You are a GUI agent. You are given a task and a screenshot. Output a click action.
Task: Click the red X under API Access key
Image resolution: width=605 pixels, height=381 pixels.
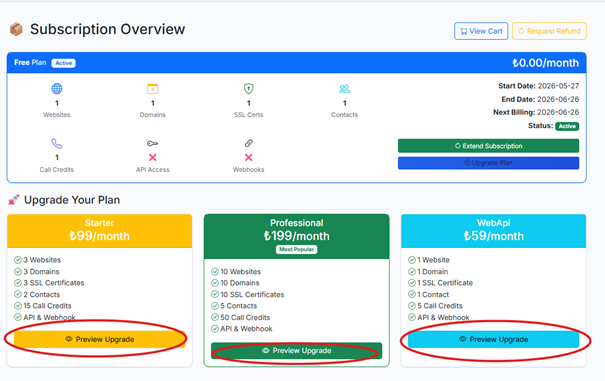(152, 157)
